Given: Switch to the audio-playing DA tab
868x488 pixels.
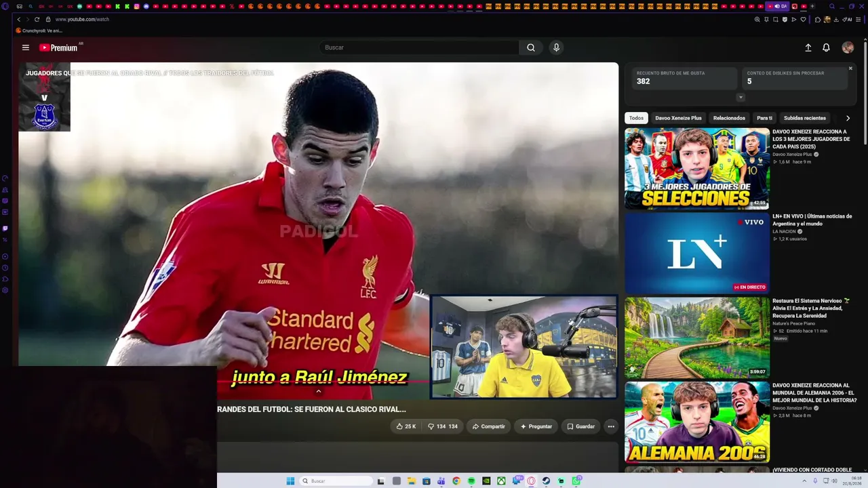Looking at the screenshot, I should (x=778, y=7).
